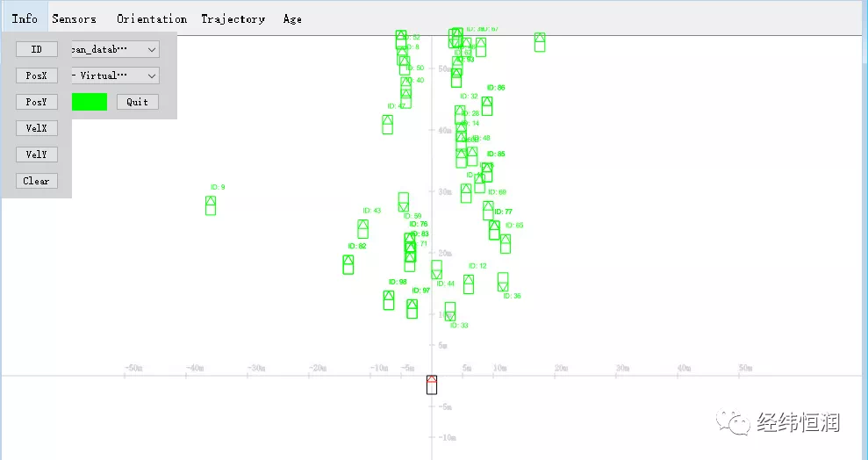Click the ego vehicle marker at origin
Image resolution: width=868 pixels, height=460 pixels.
point(432,385)
